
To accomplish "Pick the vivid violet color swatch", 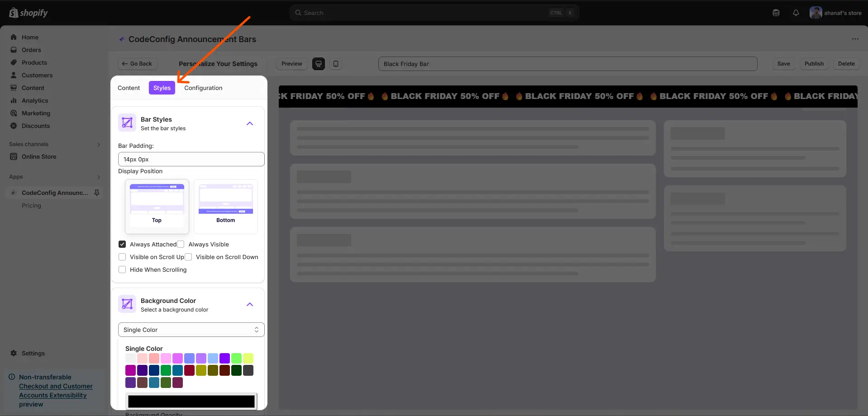I will coord(224,358).
